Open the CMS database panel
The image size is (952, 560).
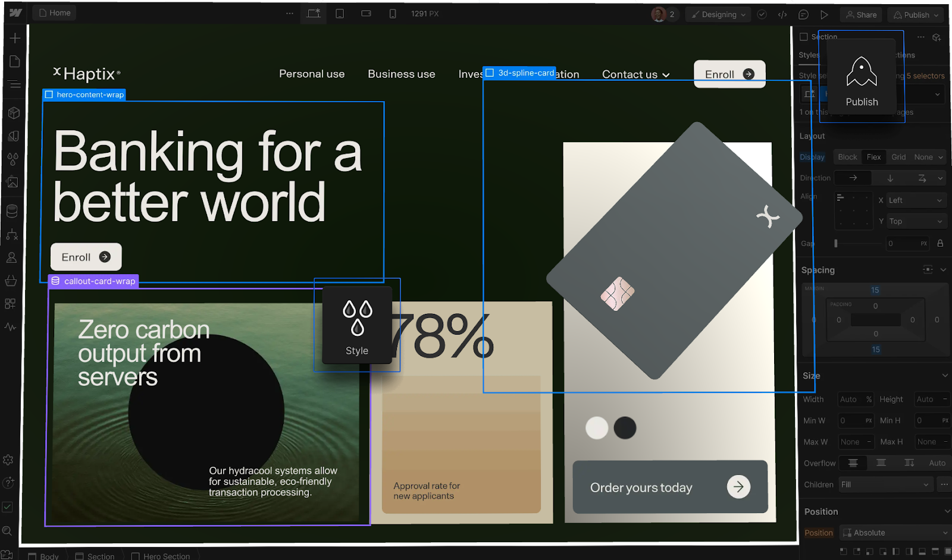12,210
